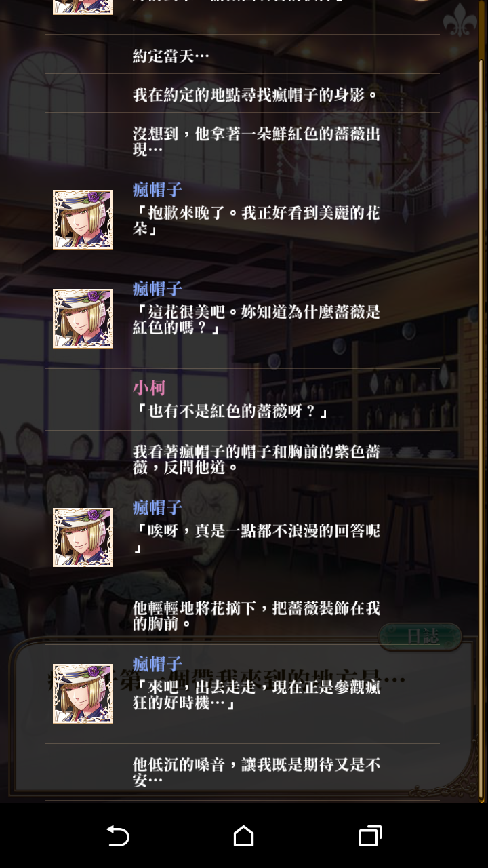The height and width of the screenshot is (868, 488).
Task: Tap the Android back navigation icon
Action: click(118, 835)
